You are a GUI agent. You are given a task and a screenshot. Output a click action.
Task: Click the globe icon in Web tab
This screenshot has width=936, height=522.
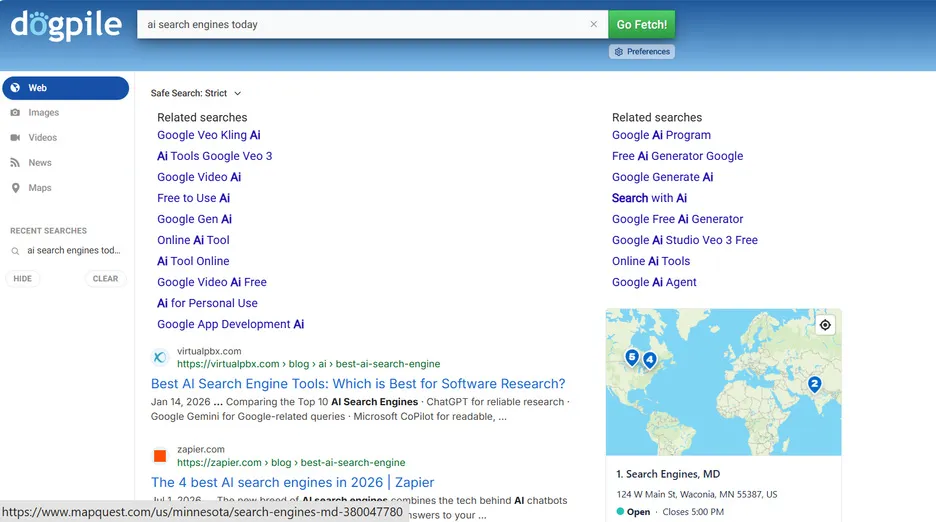click(16, 88)
